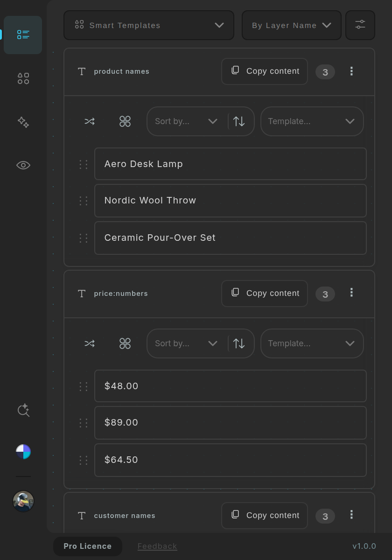Open the user avatar profile
This screenshot has height=560, width=392.
pos(23,502)
